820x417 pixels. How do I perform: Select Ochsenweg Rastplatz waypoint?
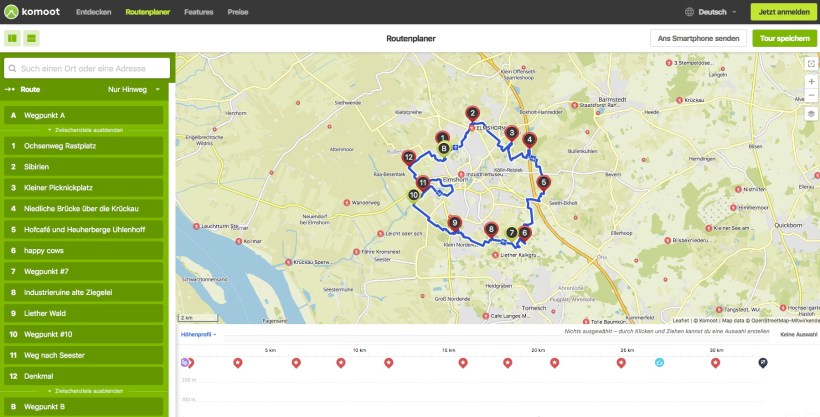point(84,146)
